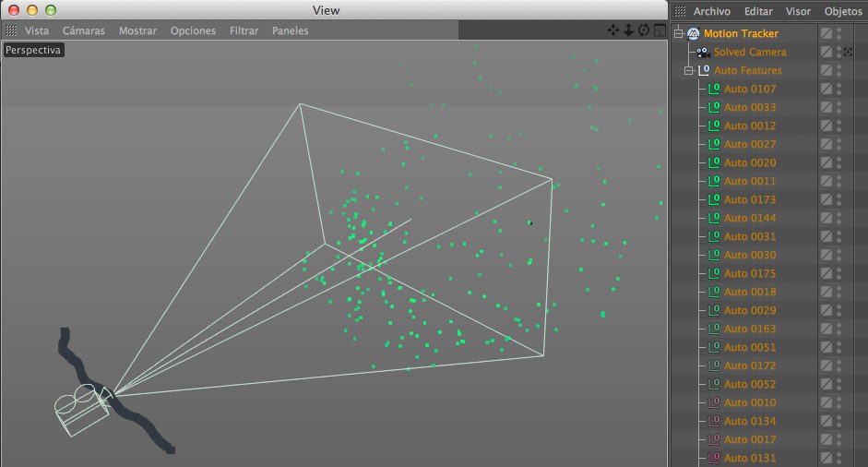
Task: Click the Auto Features null icon
Action: (704, 70)
